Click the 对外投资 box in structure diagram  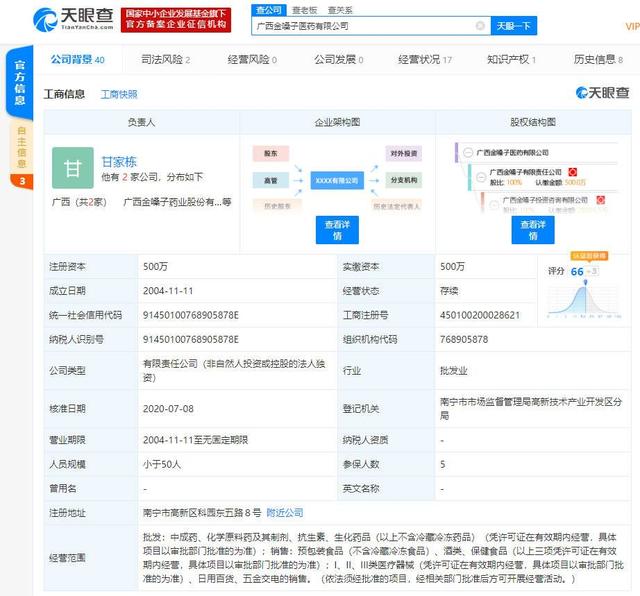(x=404, y=153)
